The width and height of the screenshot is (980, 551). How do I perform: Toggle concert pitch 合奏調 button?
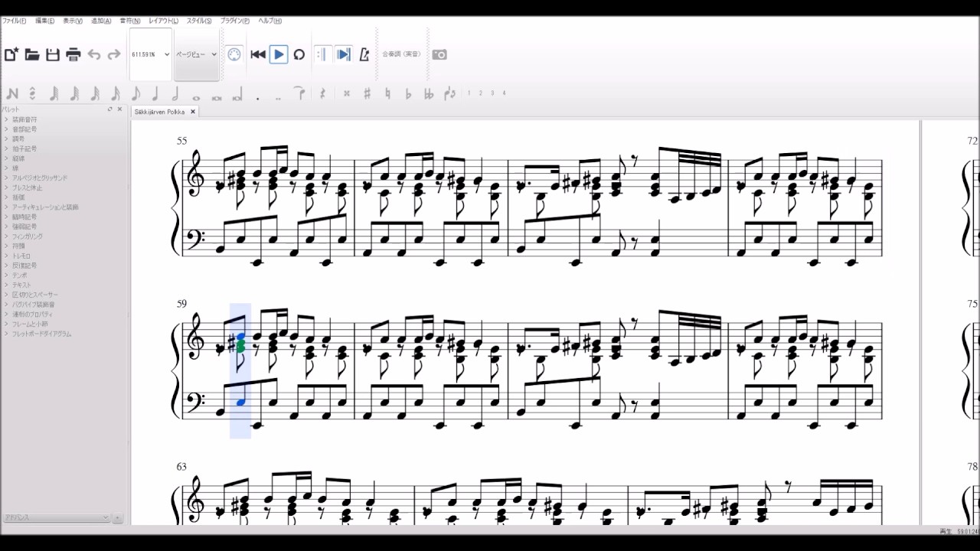pyautogui.click(x=402, y=54)
